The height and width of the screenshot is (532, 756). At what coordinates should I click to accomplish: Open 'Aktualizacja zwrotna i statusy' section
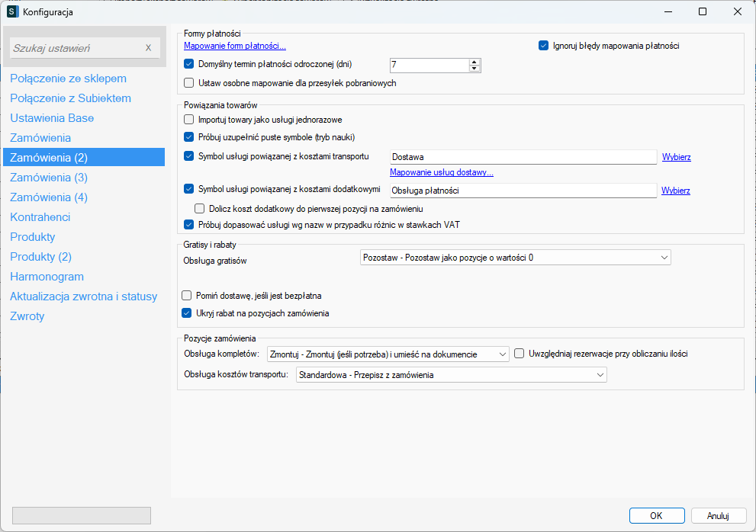pyautogui.click(x=83, y=296)
